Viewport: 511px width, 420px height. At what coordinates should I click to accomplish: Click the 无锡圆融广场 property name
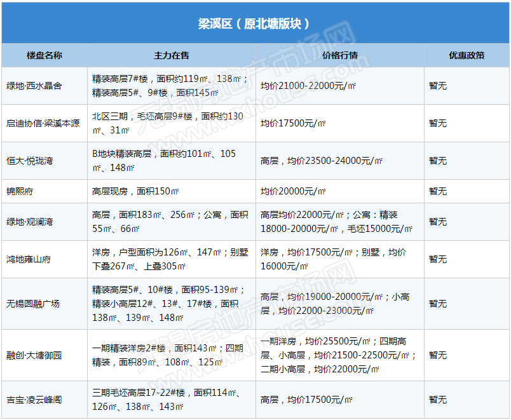(33, 304)
